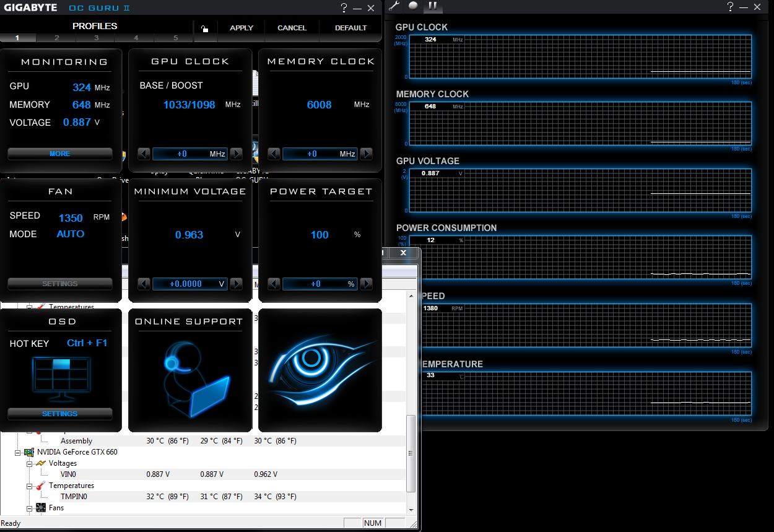Click MORE in the Monitoring panel
Image resolution: width=774 pixels, height=532 pixels.
click(x=60, y=154)
